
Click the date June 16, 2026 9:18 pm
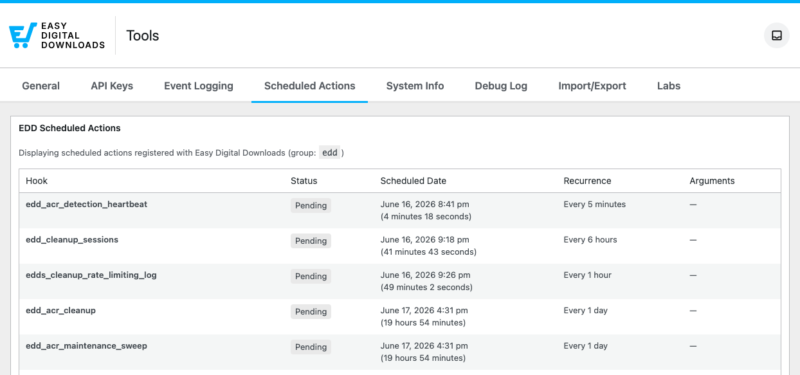pyautogui.click(x=424, y=239)
